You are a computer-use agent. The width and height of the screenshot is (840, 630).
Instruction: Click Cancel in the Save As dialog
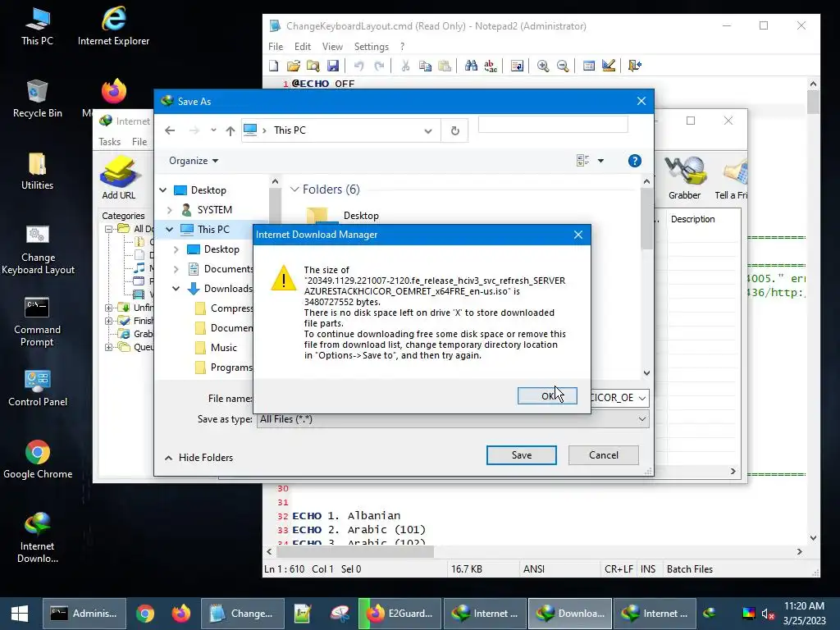tap(603, 454)
